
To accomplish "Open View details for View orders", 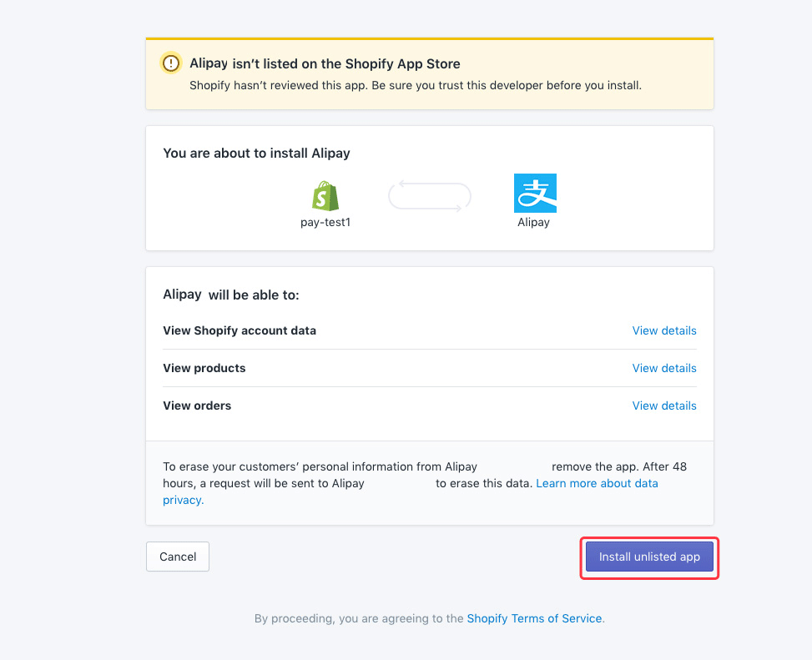I will coord(664,406).
